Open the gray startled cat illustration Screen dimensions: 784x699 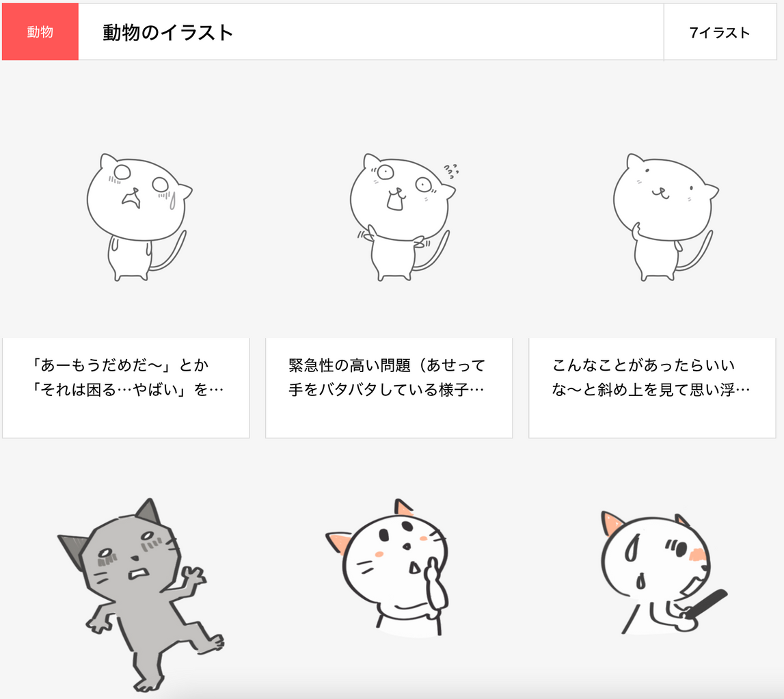point(141,594)
